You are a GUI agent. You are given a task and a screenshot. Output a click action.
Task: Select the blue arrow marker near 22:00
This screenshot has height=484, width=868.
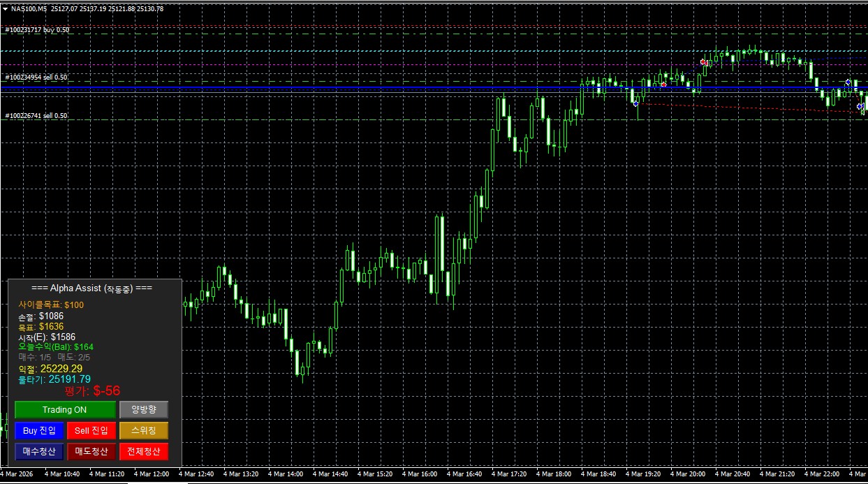(848, 82)
